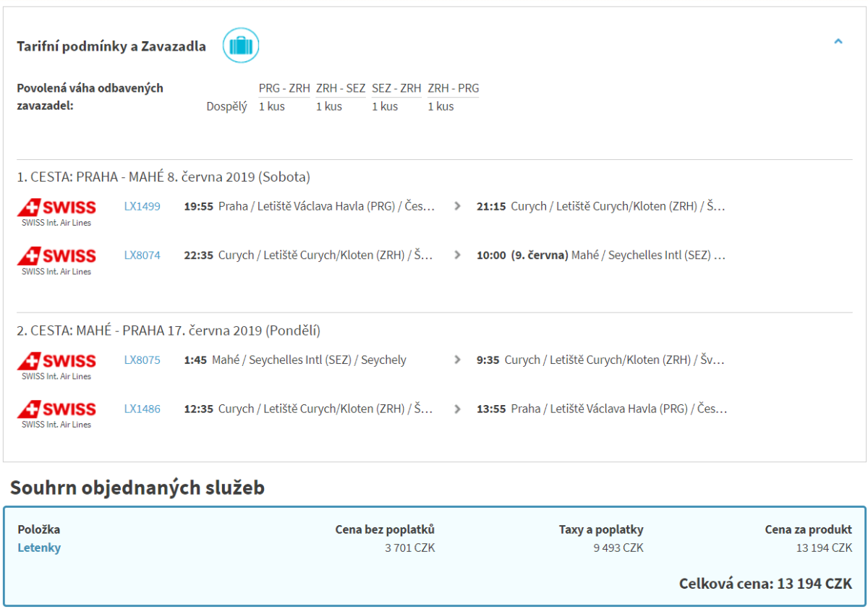
Task: Click SWISS logo for flight LX8075
Action: point(56,365)
